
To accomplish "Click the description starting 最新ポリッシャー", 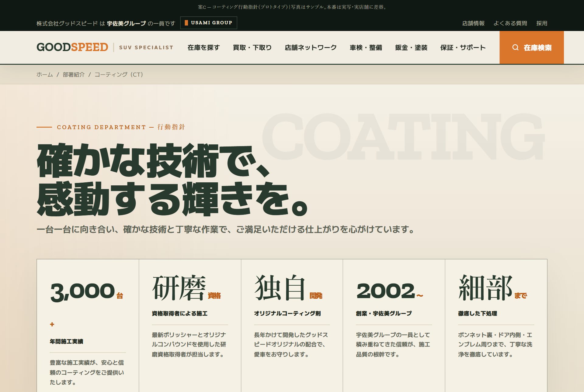I will 189,344.
